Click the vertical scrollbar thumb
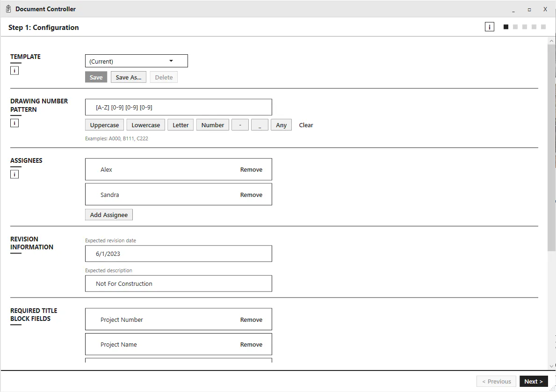556x392 pixels. [551, 147]
